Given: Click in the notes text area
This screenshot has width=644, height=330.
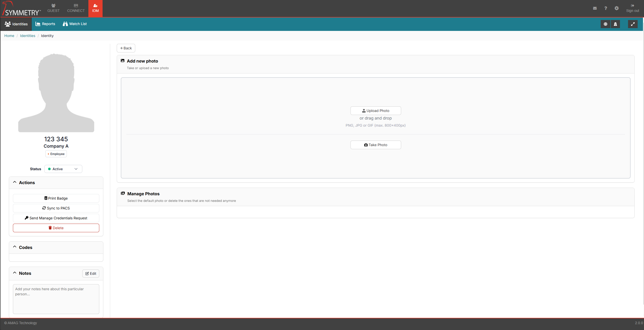Looking at the screenshot, I should click(56, 299).
